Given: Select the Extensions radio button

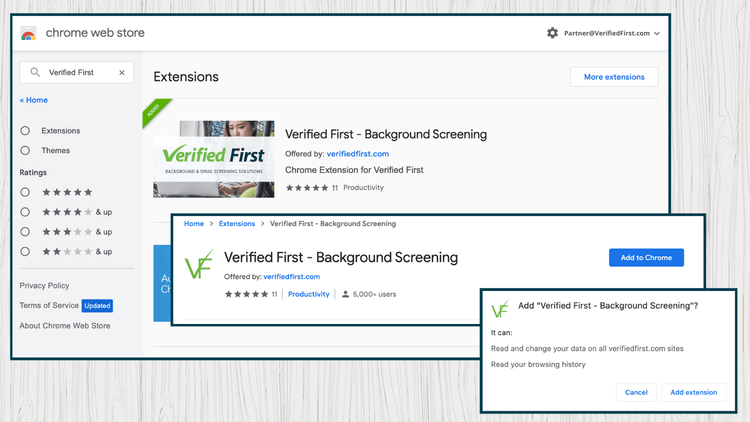Looking at the screenshot, I should click(x=25, y=131).
